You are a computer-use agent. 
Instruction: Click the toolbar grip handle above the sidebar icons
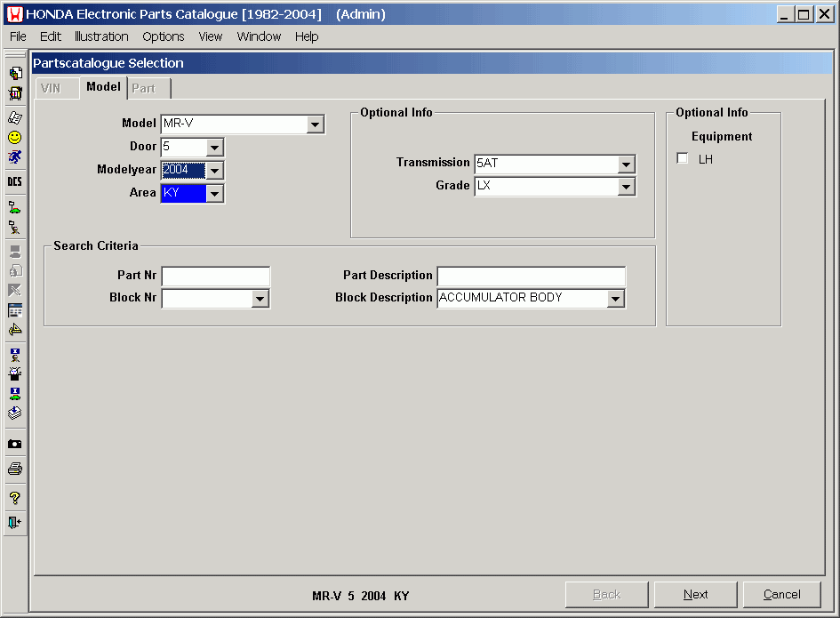(x=15, y=54)
